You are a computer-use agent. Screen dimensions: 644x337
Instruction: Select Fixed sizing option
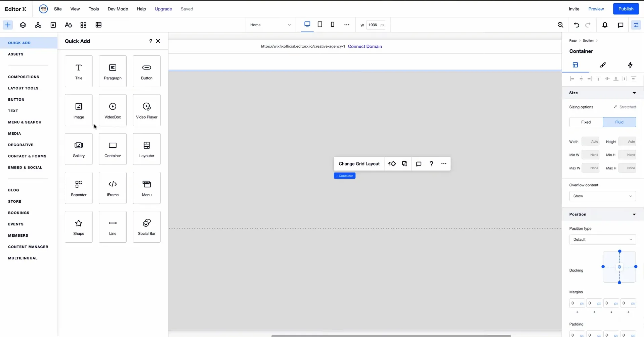click(x=586, y=122)
